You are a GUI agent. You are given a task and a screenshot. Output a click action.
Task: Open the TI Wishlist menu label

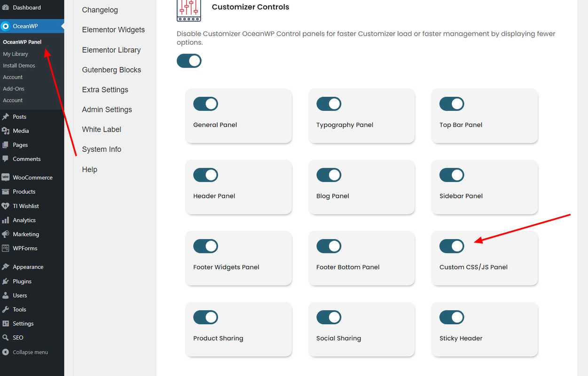[26, 206]
